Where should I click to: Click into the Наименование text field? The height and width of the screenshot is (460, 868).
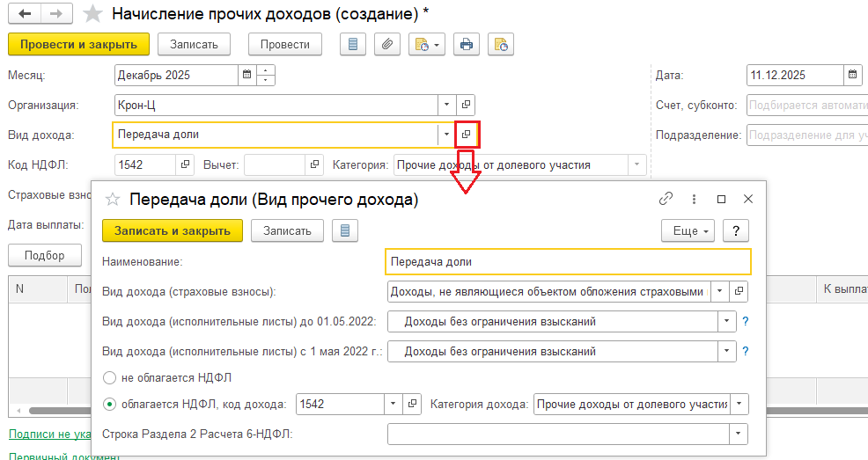click(568, 262)
